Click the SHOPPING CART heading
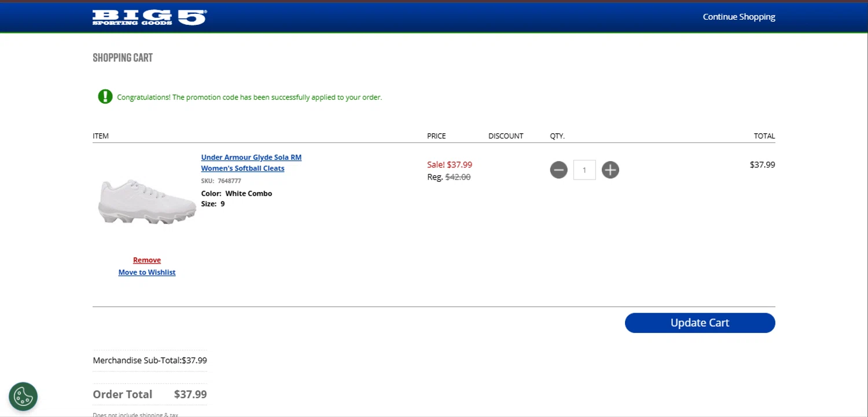Viewport: 868px width, 417px height. (123, 58)
